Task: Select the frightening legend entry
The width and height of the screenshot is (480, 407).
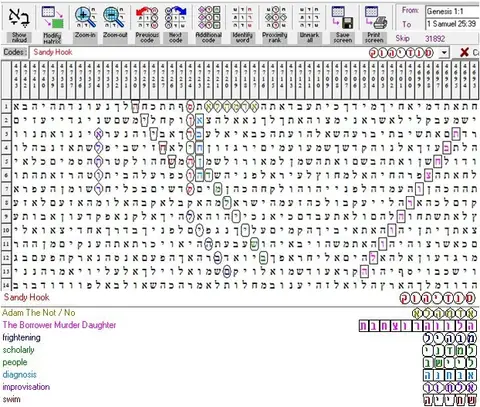Action: [x=21, y=337]
